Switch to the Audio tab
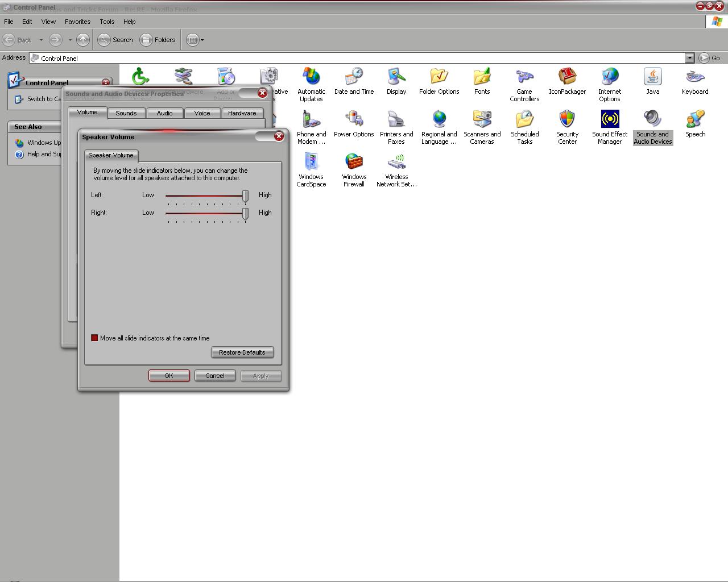The image size is (728, 582). 165,113
